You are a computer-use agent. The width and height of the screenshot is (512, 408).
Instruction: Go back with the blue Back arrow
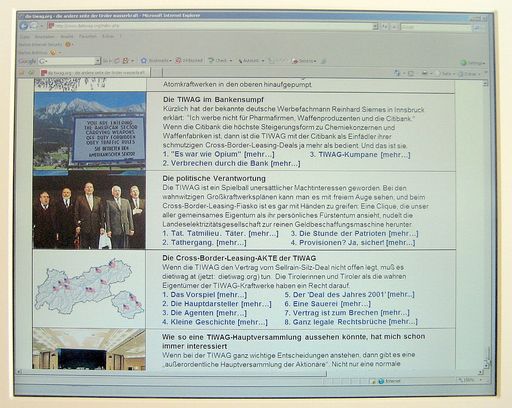[24, 26]
